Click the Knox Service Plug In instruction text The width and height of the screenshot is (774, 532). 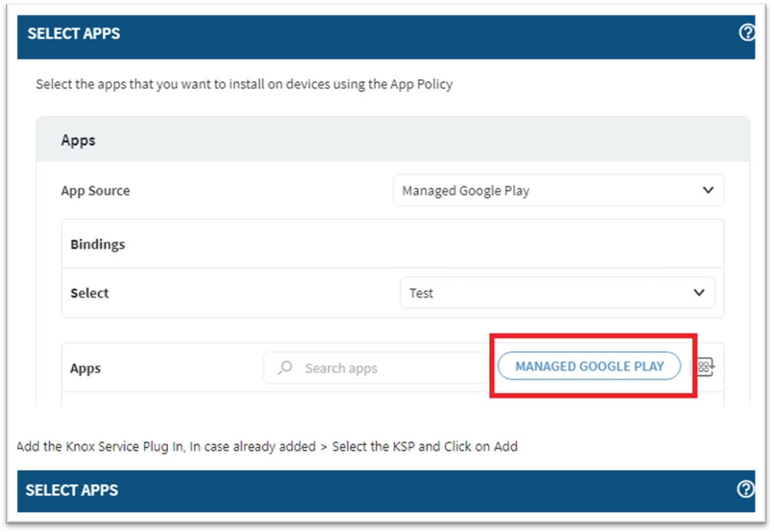pos(267,446)
